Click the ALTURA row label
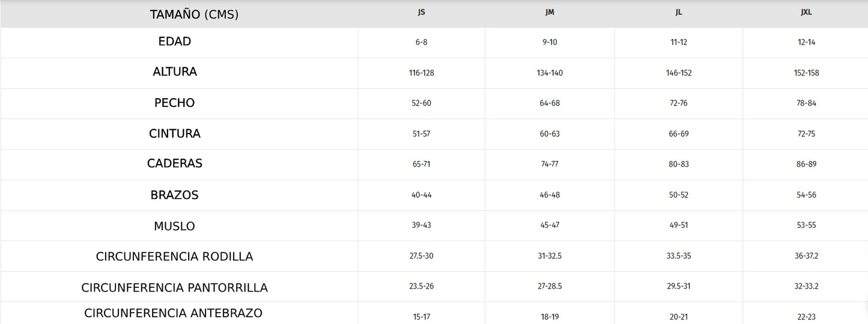Screen dimensions: 868x324 [x=175, y=72]
